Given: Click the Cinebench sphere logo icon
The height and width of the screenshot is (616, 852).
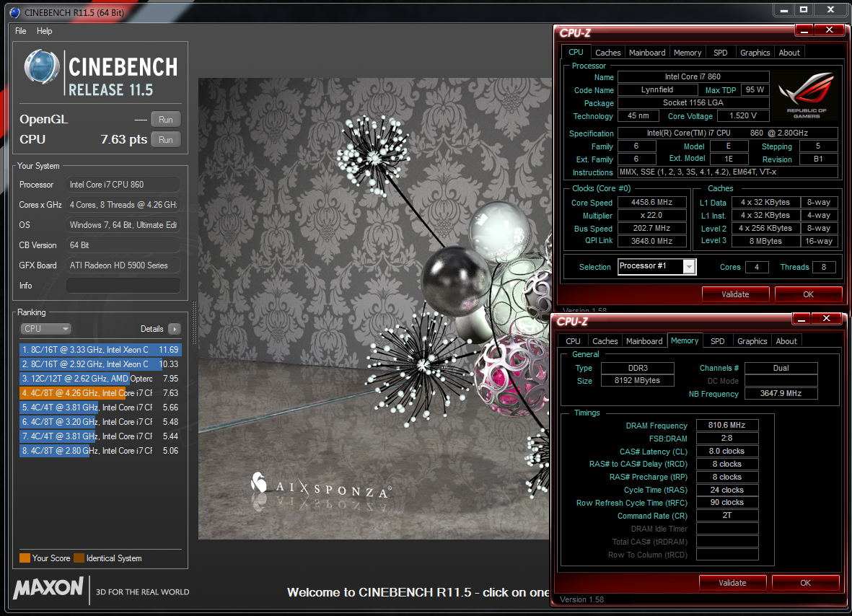Looking at the screenshot, I should coord(42,67).
